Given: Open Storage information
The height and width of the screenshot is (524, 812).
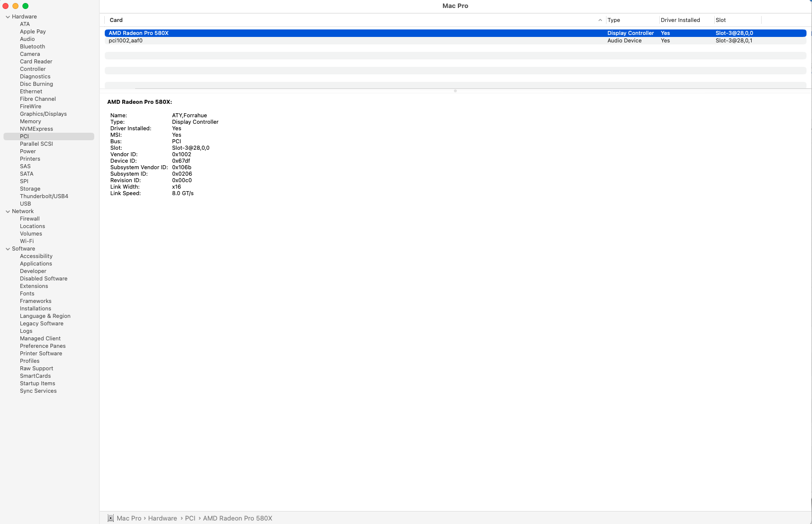Looking at the screenshot, I should [x=30, y=189].
